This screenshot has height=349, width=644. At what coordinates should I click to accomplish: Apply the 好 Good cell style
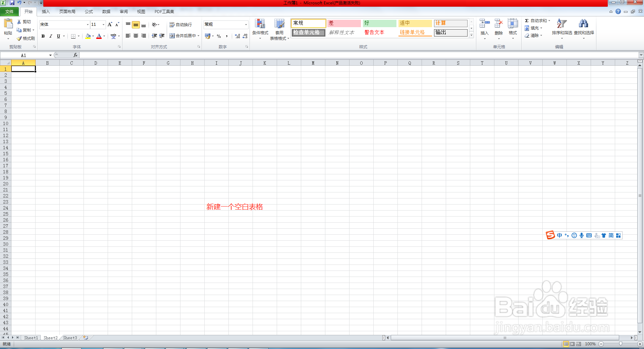(x=379, y=23)
